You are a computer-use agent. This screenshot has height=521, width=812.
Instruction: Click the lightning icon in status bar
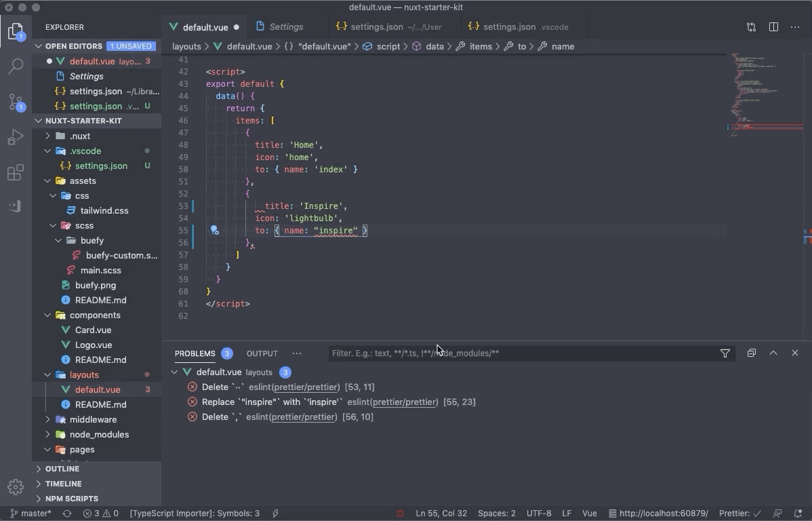275,514
